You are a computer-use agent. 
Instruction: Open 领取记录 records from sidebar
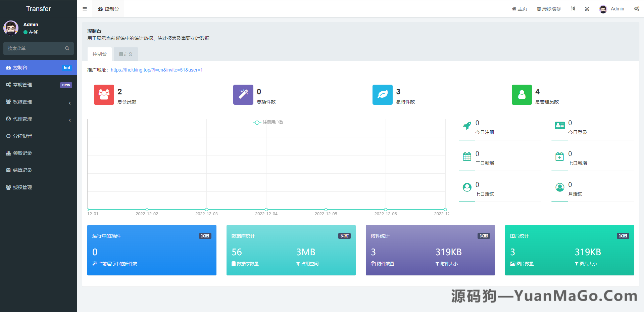tap(22, 153)
